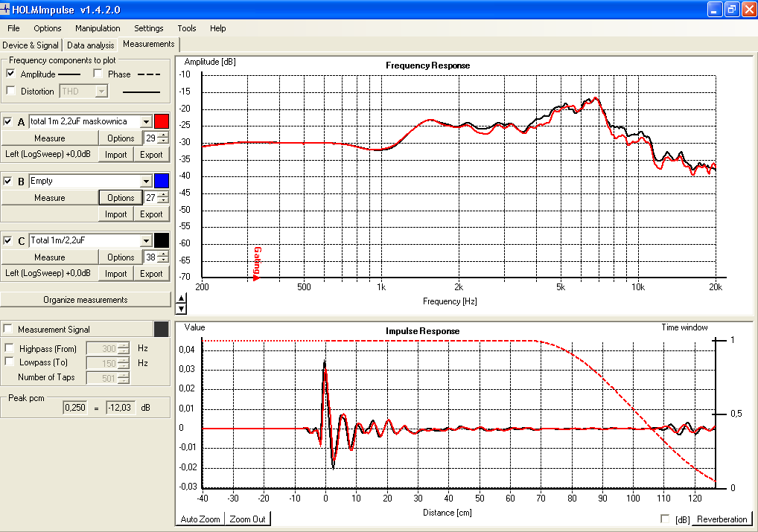Enable the Distortion checkbox
Screen dimensions: 758x532
pyautogui.click(x=10, y=90)
